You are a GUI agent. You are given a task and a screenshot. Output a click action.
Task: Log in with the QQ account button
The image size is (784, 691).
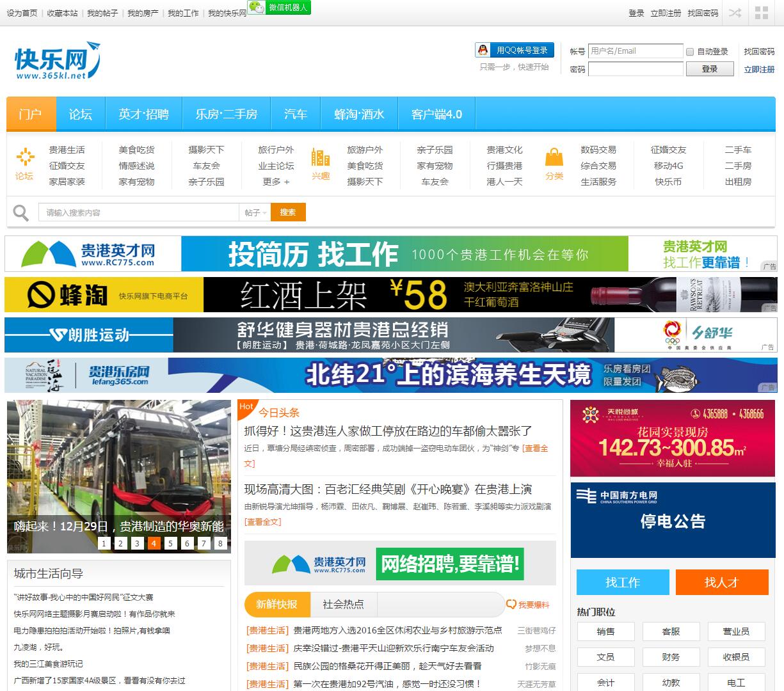(x=515, y=50)
